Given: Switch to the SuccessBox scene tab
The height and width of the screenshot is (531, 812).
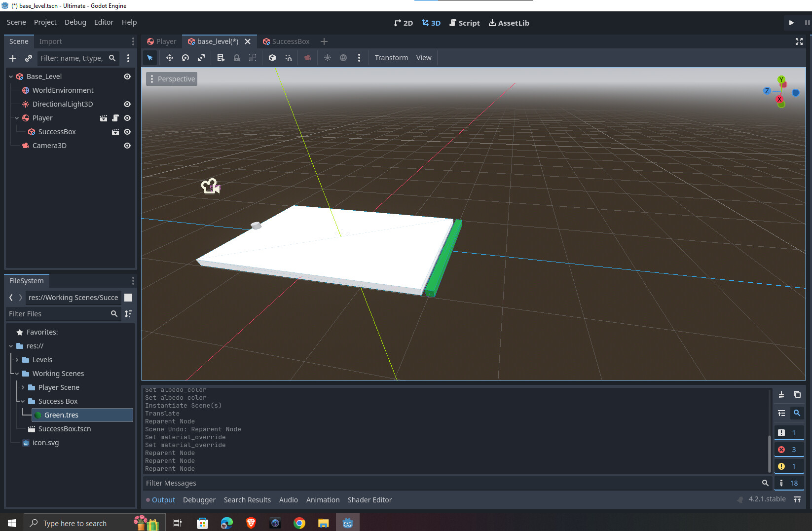Looking at the screenshot, I should pyautogui.click(x=286, y=41).
